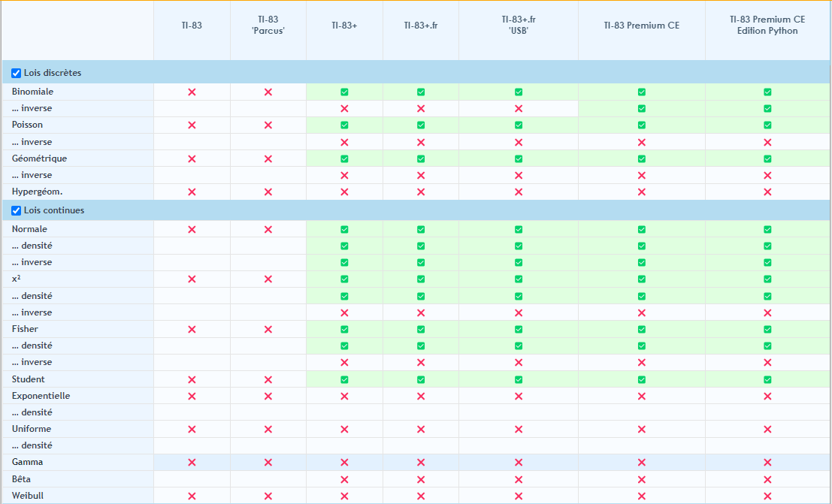This screenshot has width=832, height=504.
Task: Click green check for Binomiale under TI-83 Premium CE
Action: (642, 92)
